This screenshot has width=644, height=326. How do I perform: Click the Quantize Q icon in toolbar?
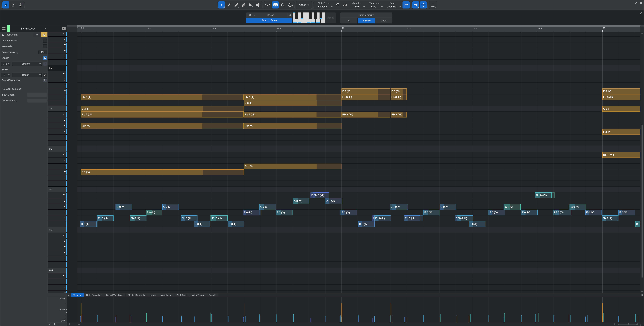pyautogui.click(x=283, y=5)
